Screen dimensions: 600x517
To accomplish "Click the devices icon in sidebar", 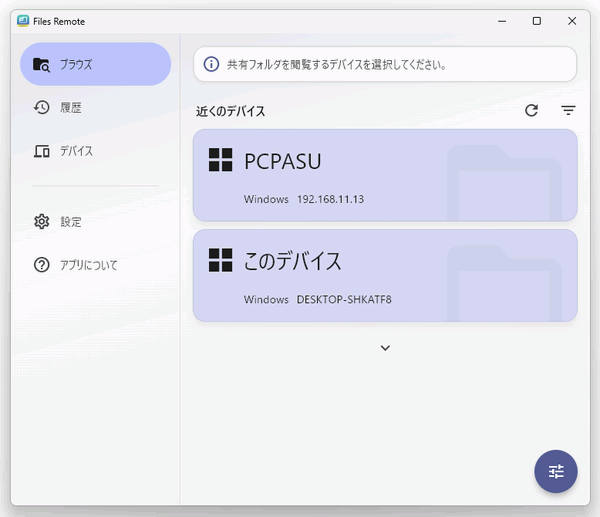I will (42, 151).
